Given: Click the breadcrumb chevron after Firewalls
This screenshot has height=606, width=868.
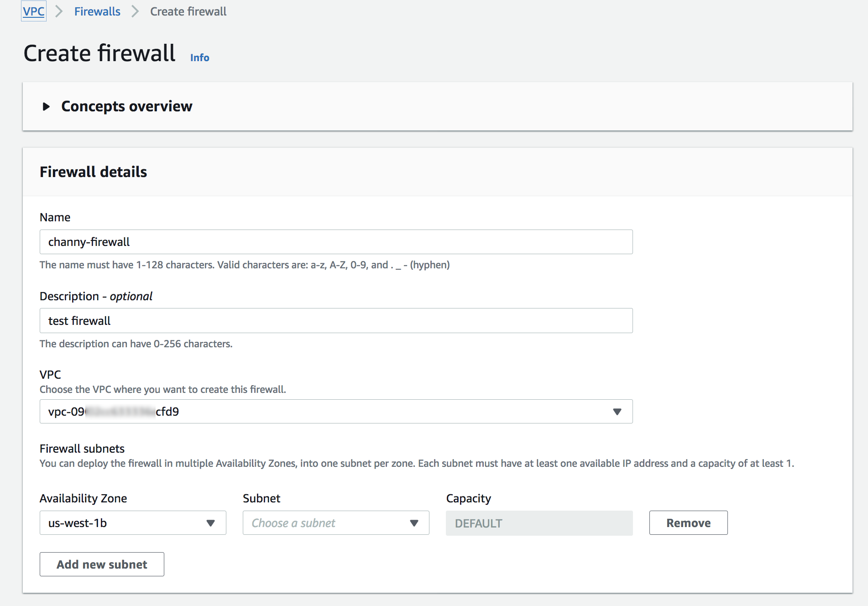Looking at the screenshot, I should (135, 11).
